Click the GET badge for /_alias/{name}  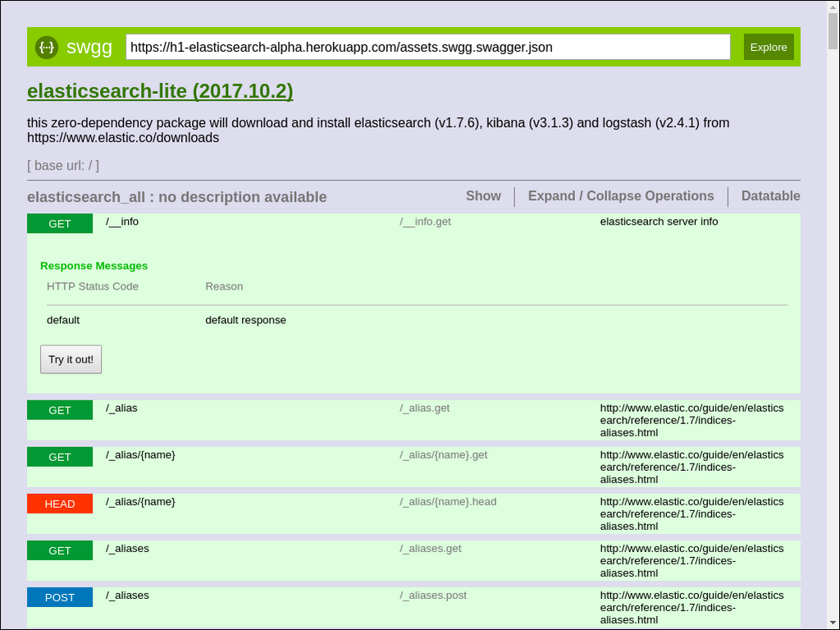coord(59,457)
